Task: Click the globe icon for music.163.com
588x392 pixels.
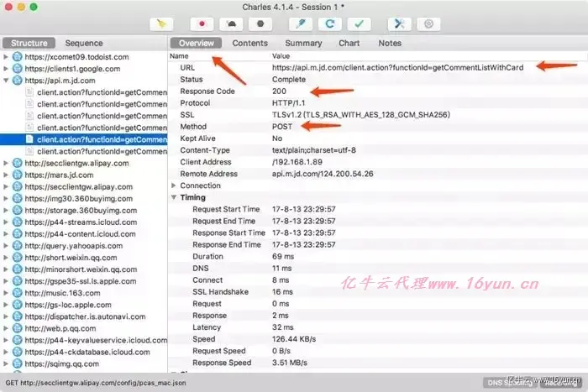Action: point(18,293)
